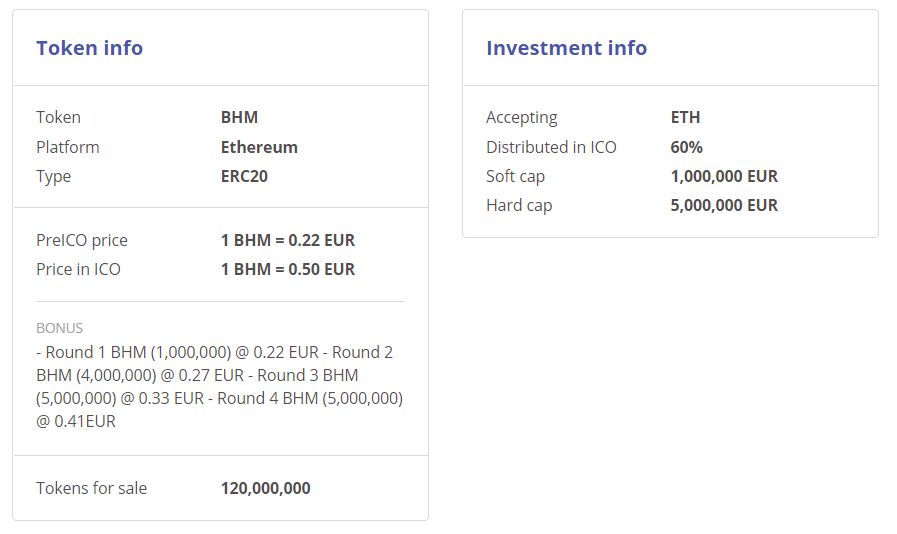Viewport: 897px width, 534px height.
Task: Select the 1 BHM = 0.50 EUR value
Action: 288,269
